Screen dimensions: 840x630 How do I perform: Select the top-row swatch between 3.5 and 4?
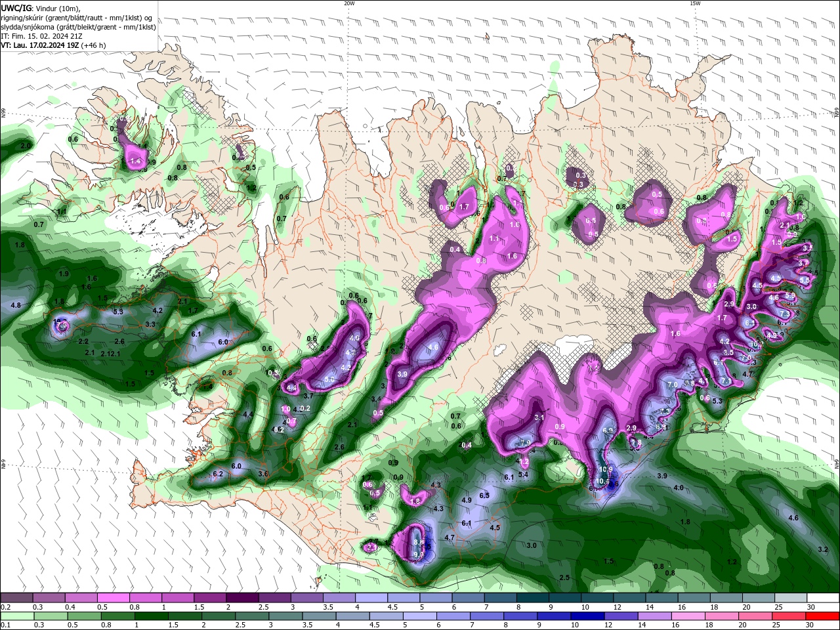pyautogui.click(x=339, y=598)
